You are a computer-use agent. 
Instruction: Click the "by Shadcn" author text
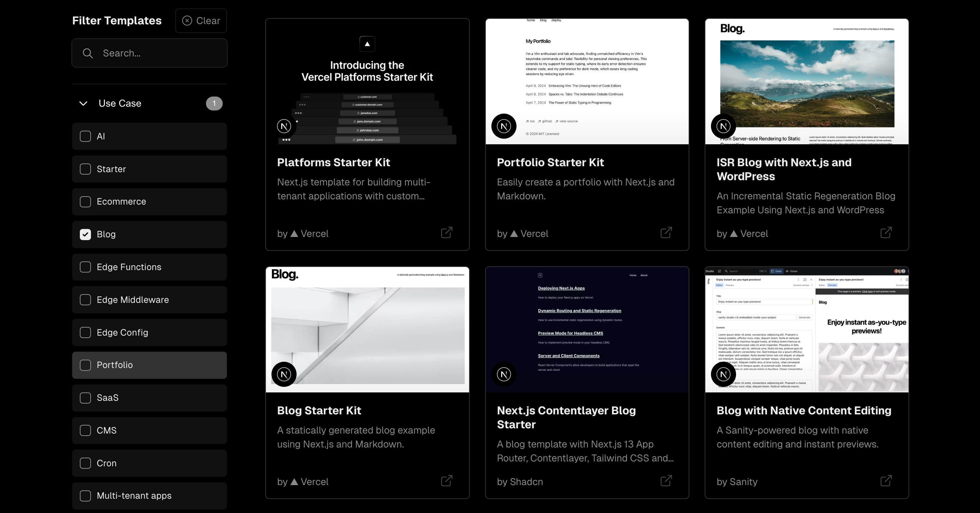click(520, 482)
